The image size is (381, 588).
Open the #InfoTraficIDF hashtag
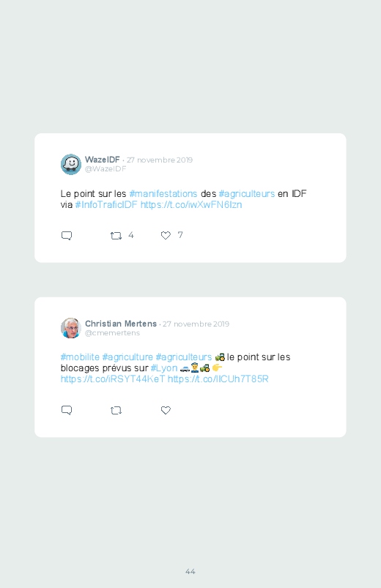tap(106, 205)
